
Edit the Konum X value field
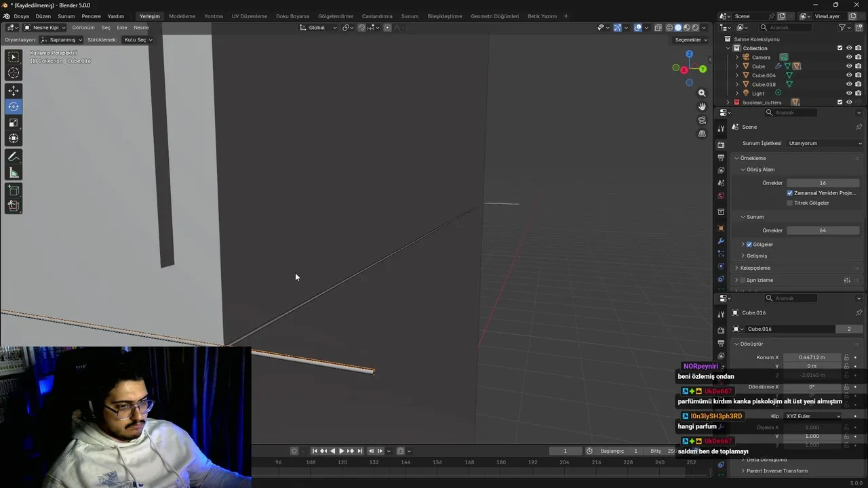tap(812, 357)
